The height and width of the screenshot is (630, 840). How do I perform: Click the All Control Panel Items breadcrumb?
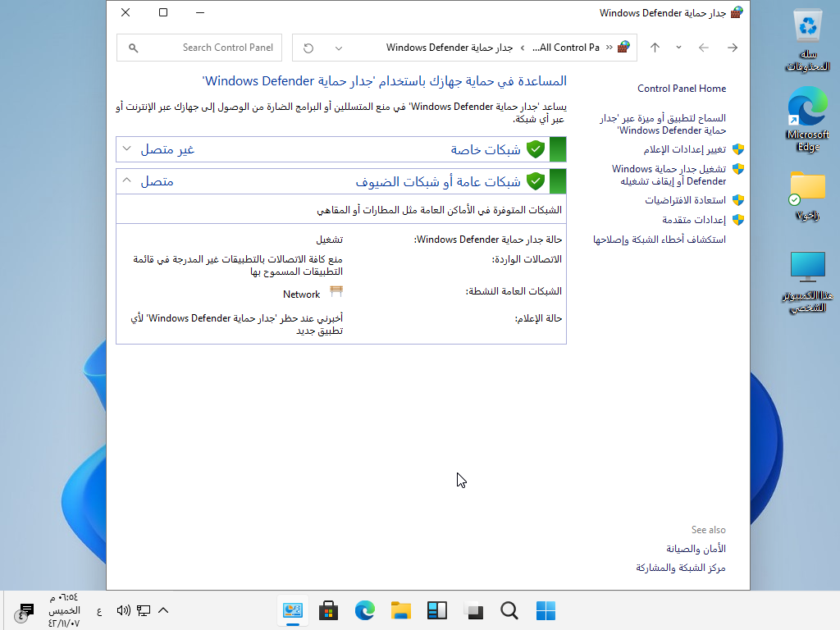click(x=566, y=48)
